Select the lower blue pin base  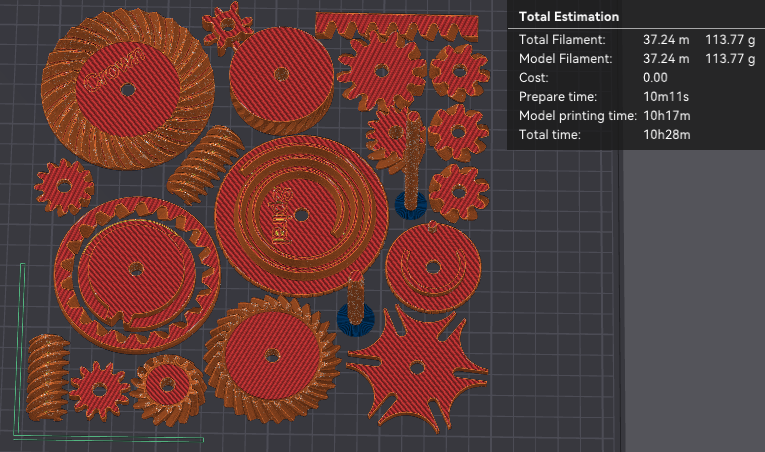coord(354,319)
